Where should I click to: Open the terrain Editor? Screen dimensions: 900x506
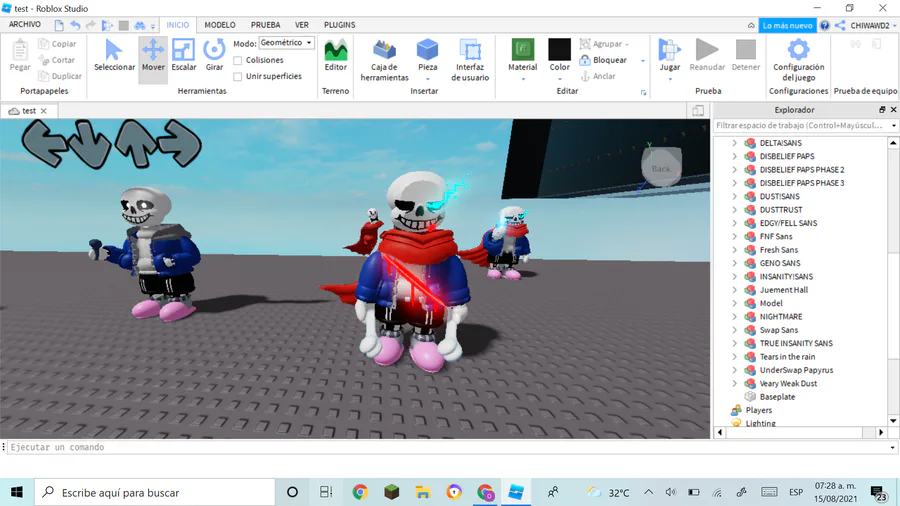(x=336, y=56)
